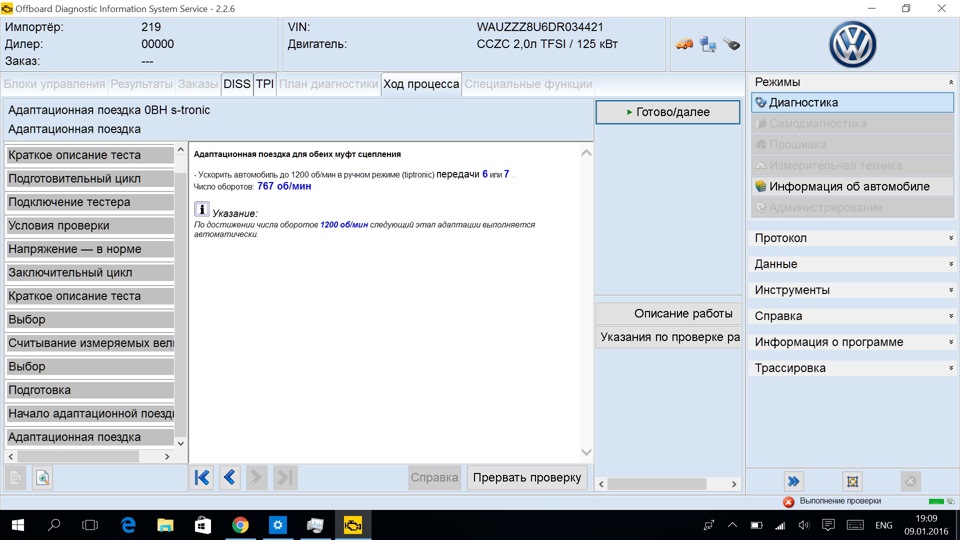960x540 pixels.
Task: Open taskbar search magnifier
Action: 54,525
